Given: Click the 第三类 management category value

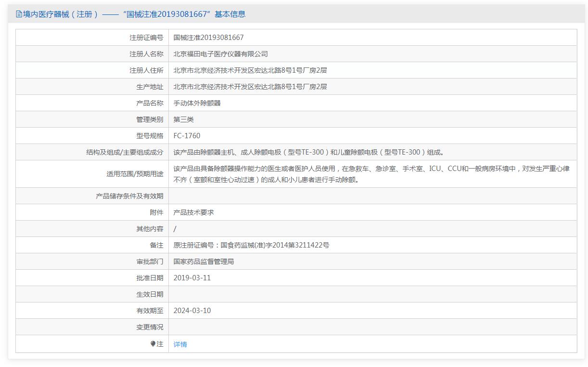Looking at the screenshot, I should (183, 119).
